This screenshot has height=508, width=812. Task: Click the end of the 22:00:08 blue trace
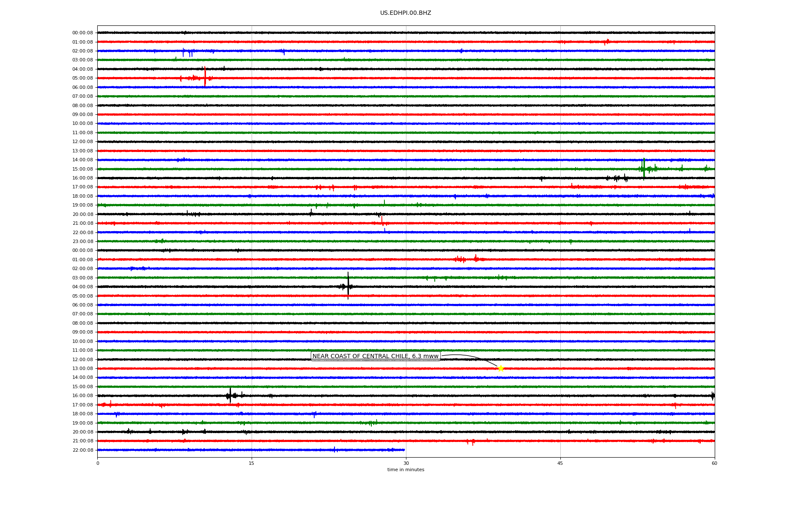click(404, 450)
